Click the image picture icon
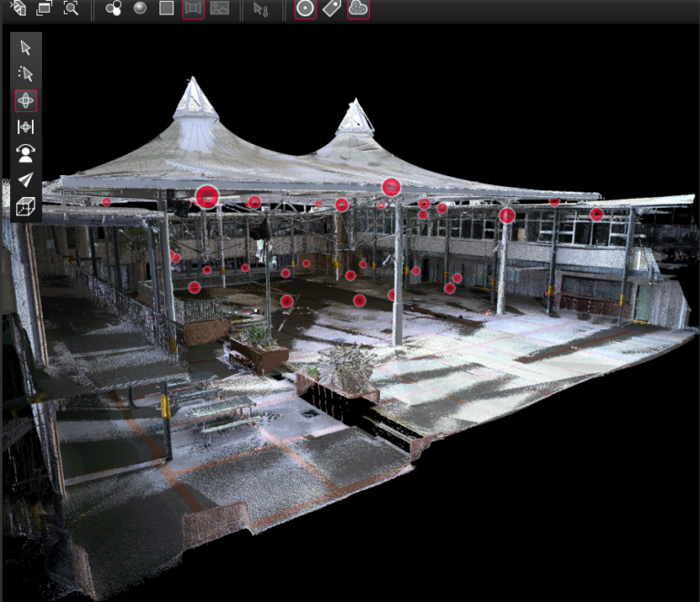Viewport: 700px width, 602px height. (x=220, y=8)
